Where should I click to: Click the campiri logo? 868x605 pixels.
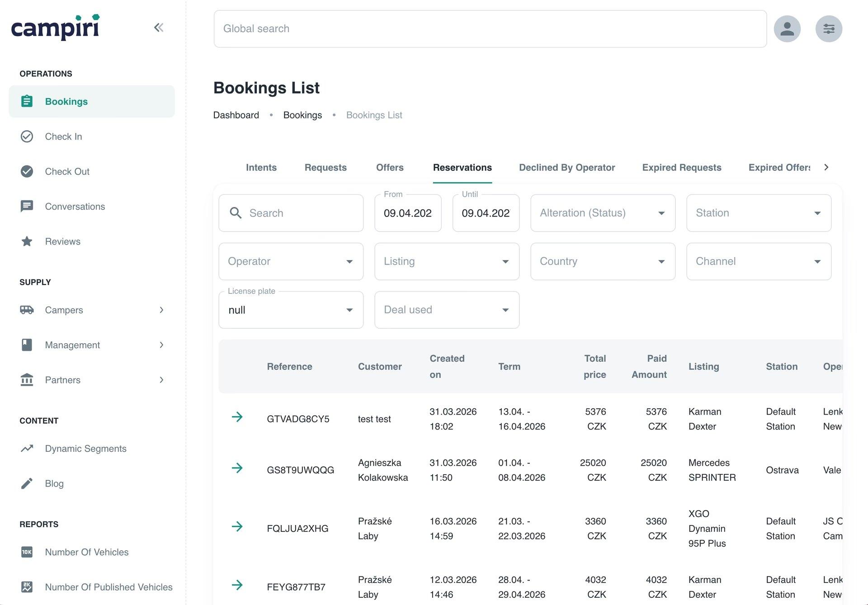click(55, 27)
